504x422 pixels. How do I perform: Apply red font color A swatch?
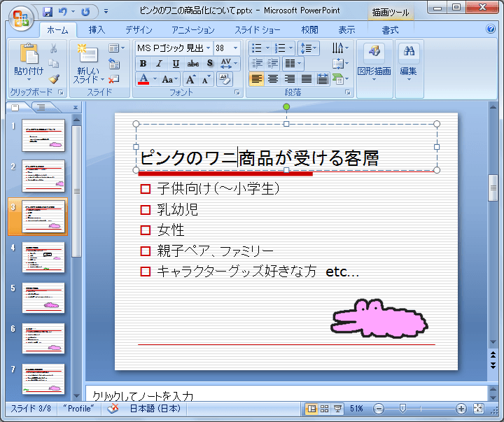143,79
